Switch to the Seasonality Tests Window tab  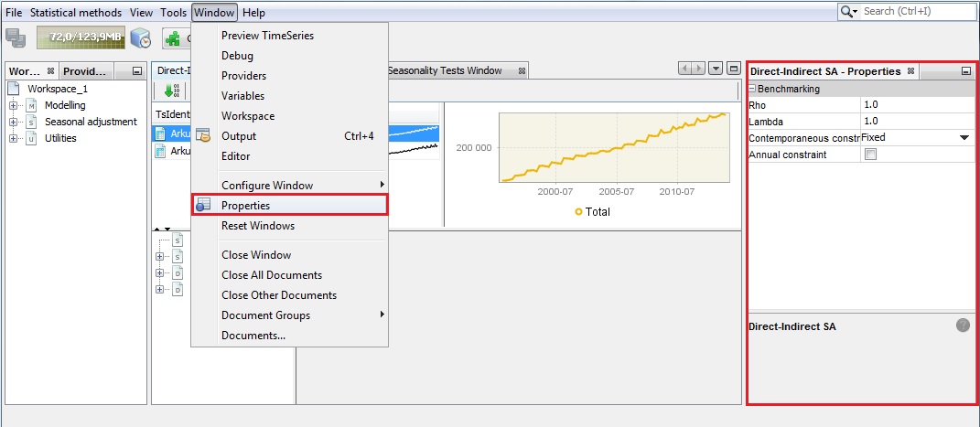pyautogui.click(x=444, y=70)
